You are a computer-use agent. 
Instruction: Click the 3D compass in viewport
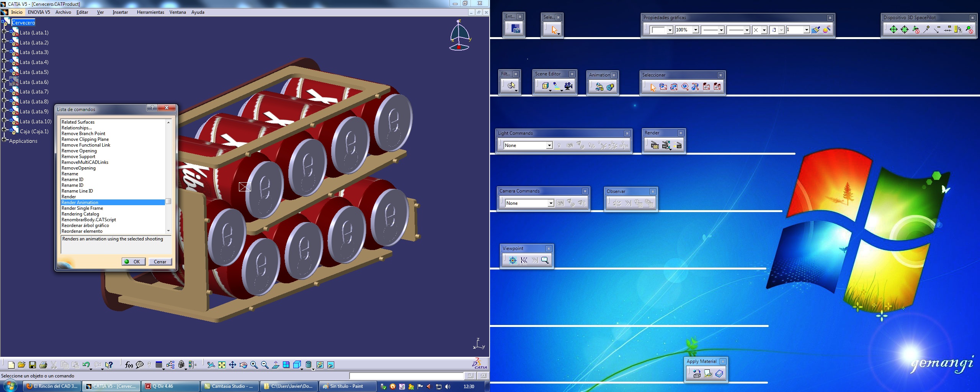pos(459,35)
